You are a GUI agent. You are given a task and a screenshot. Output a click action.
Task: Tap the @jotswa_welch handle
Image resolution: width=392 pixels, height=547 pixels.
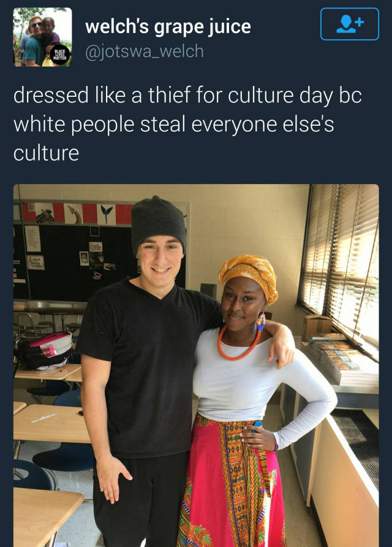click(145, 52)
